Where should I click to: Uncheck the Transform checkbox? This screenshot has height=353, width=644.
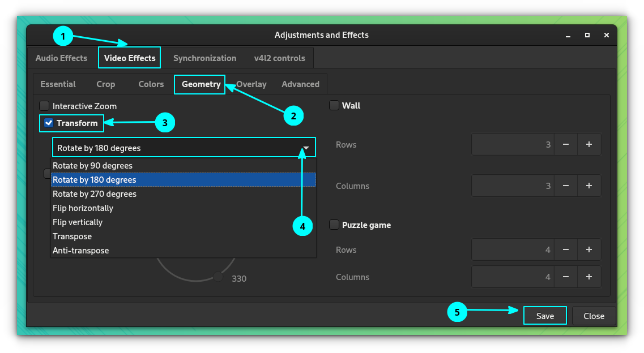click(x=49, y=123)
